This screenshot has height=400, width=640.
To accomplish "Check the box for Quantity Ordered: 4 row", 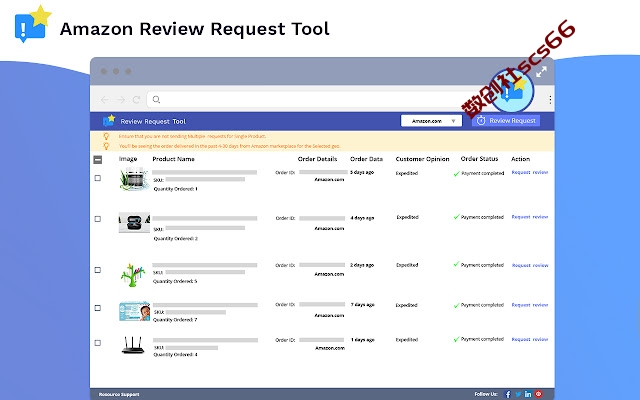I will [x=98, y=343].
